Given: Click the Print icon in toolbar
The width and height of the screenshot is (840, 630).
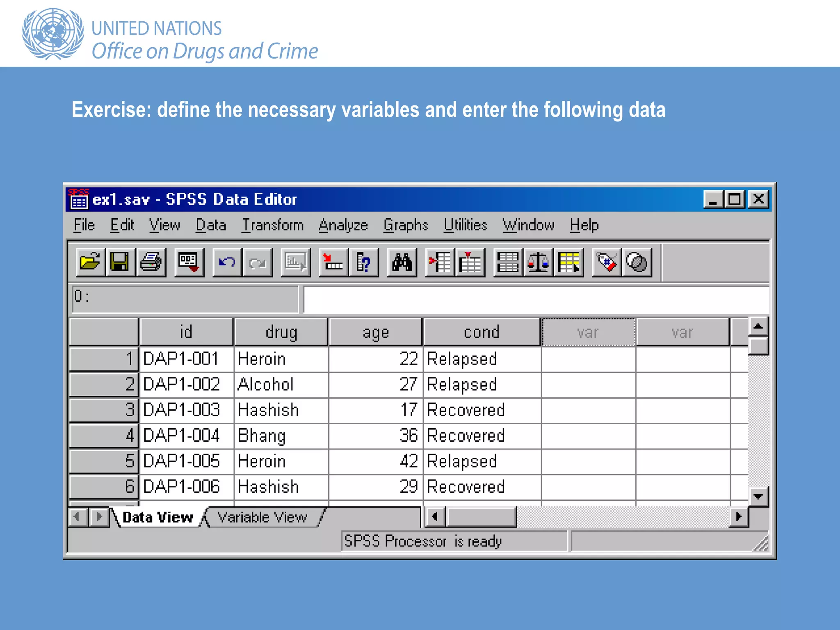Looking at the screenshot, I should point(151,262).
